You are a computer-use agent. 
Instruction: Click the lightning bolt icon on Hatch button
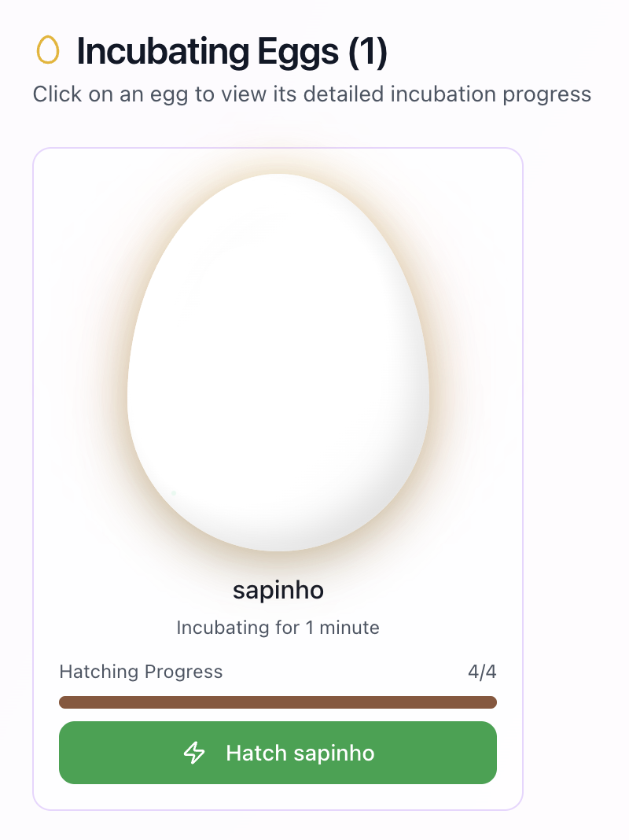[x=194, y=753]
